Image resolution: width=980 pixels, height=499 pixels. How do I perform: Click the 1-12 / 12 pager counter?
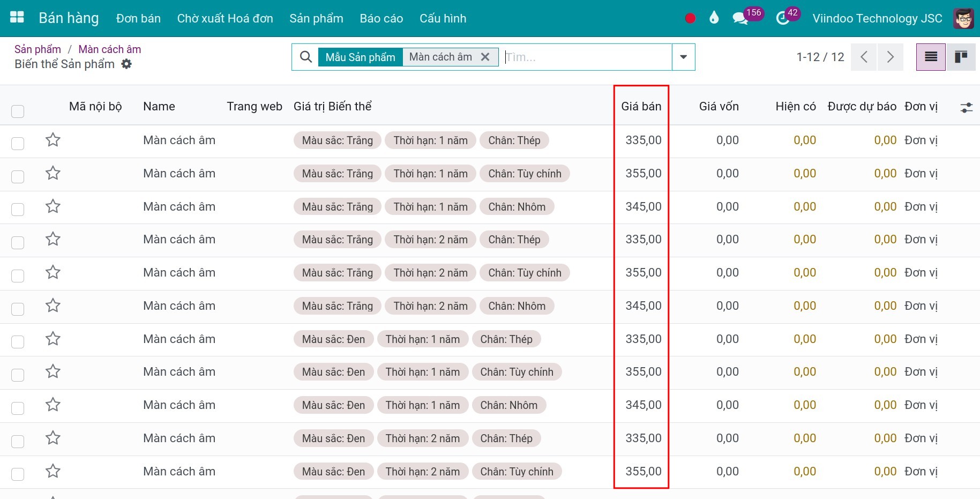(820, 57)
